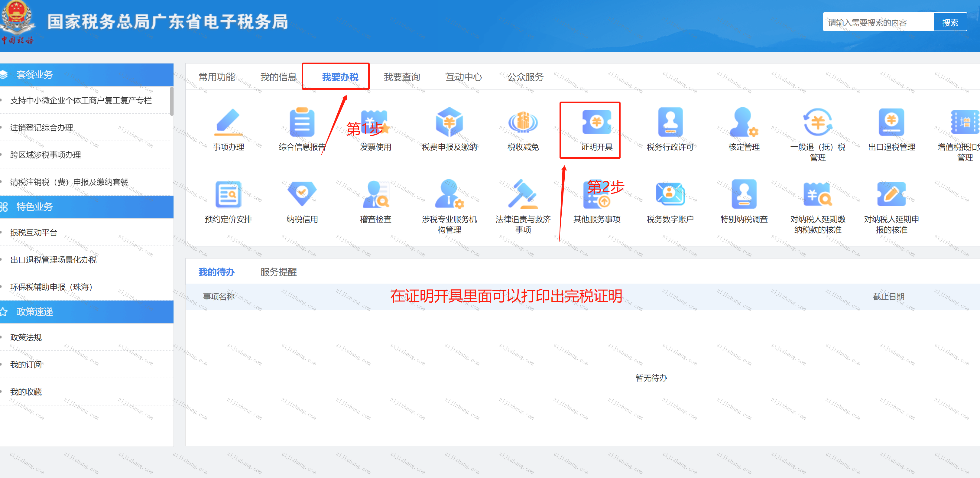
Task: Open the 事项办理 icon
Action: point(228,122)
